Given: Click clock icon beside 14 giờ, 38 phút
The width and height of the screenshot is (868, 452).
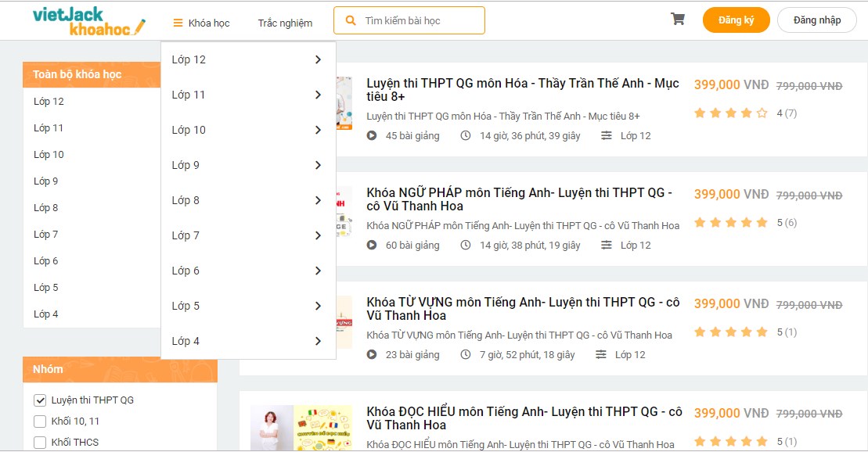Looking at the screenshot, I should coord(466,245).
